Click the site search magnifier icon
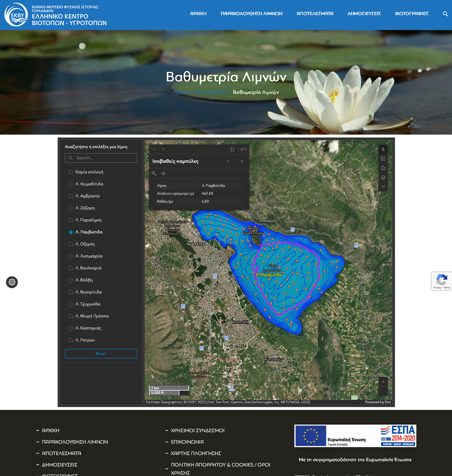 tap(445, 14)
